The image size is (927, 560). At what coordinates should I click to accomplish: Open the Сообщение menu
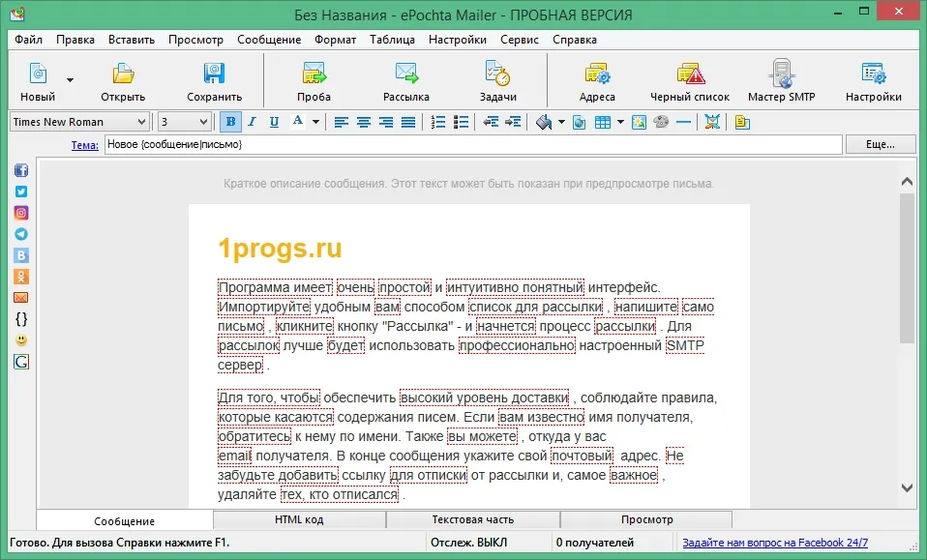[x=269, y=40]
